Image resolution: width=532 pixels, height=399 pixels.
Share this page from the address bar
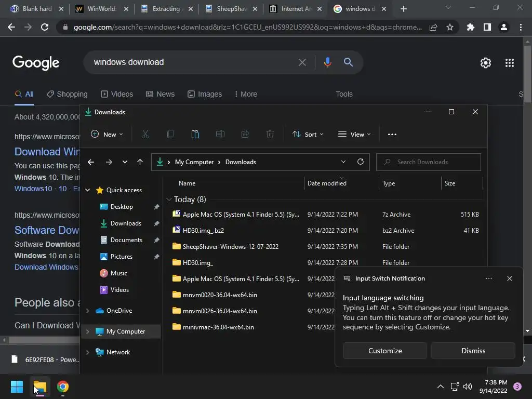[433, 27]
